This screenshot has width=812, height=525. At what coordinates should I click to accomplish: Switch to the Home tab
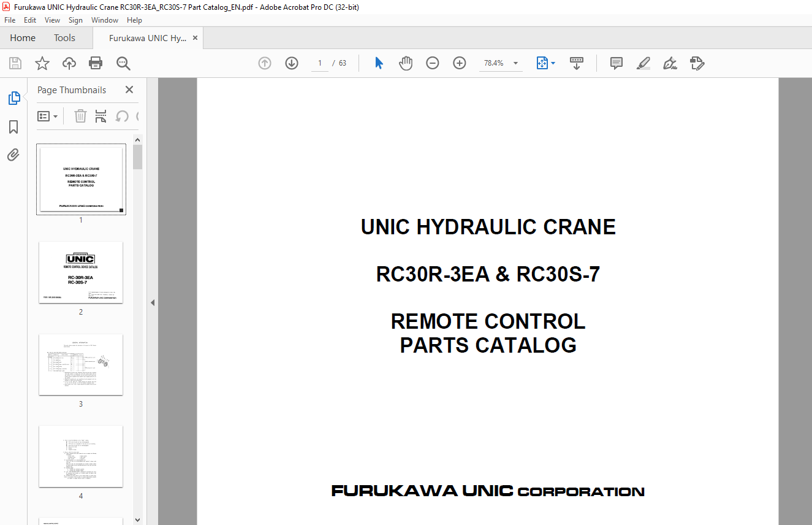pos(23,38)
